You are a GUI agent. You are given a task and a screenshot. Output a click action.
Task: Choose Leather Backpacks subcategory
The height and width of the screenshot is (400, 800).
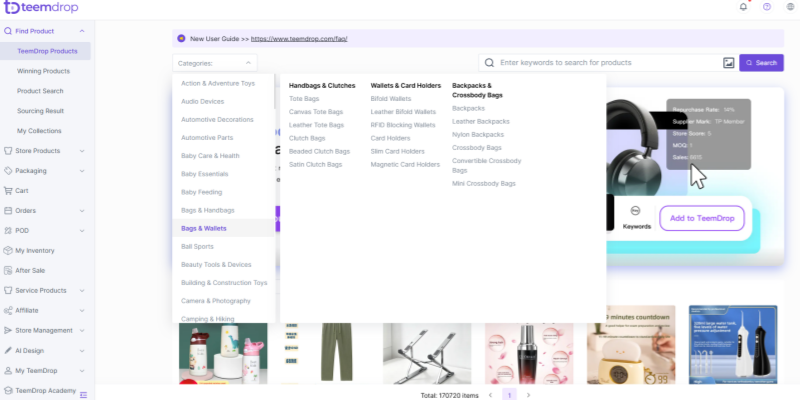pos(481,121)
